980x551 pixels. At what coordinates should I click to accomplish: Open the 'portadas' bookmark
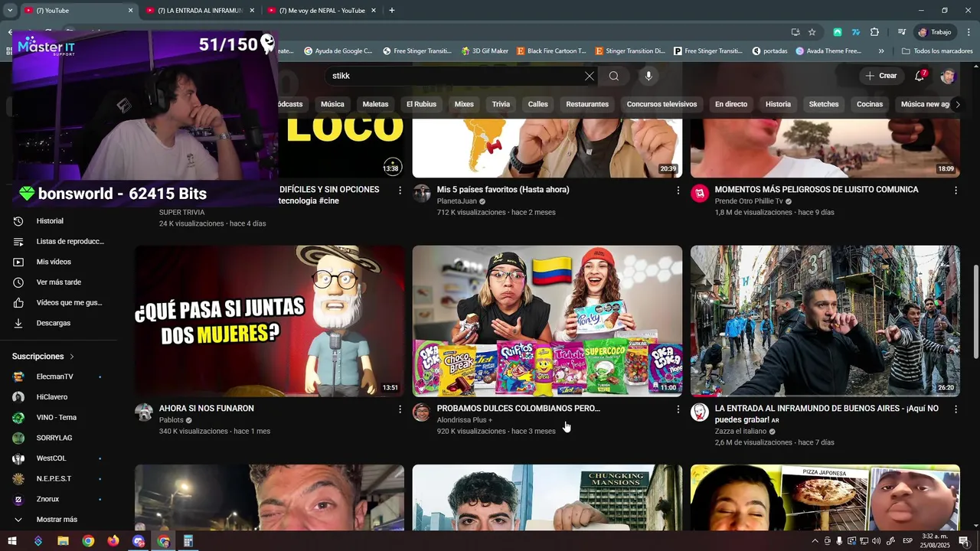(x=769, y=51)
